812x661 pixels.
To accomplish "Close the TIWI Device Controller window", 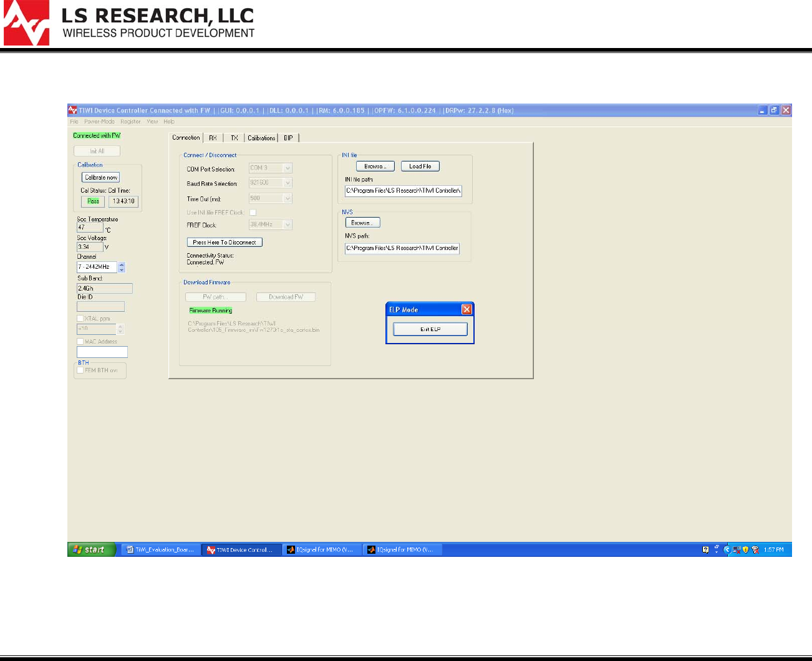I will [786, 110].
